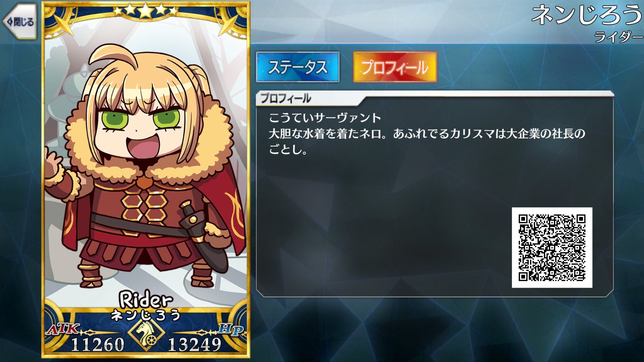
Task: Tap the HP label on card
Action: tap(231, 329)
